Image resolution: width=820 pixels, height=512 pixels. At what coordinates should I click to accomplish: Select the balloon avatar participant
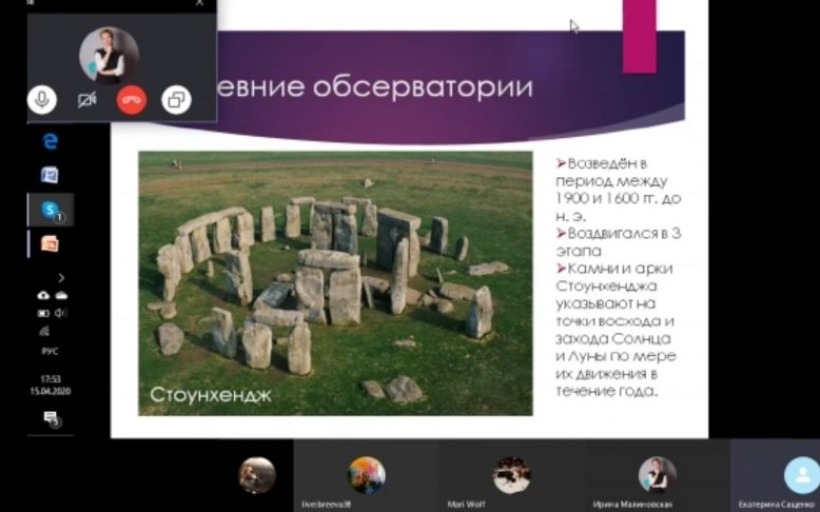pos(366,476)
